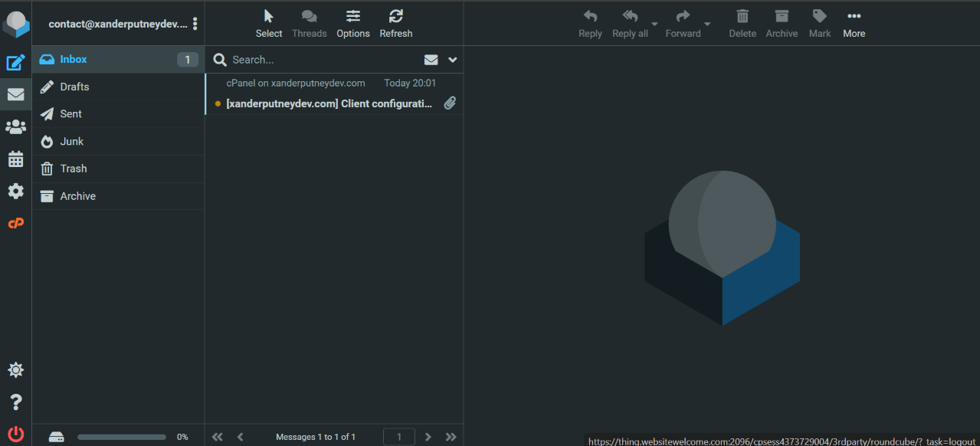The image size is (980, 446).
Task: Open the account three-dot menu
Action: (195, 24)
